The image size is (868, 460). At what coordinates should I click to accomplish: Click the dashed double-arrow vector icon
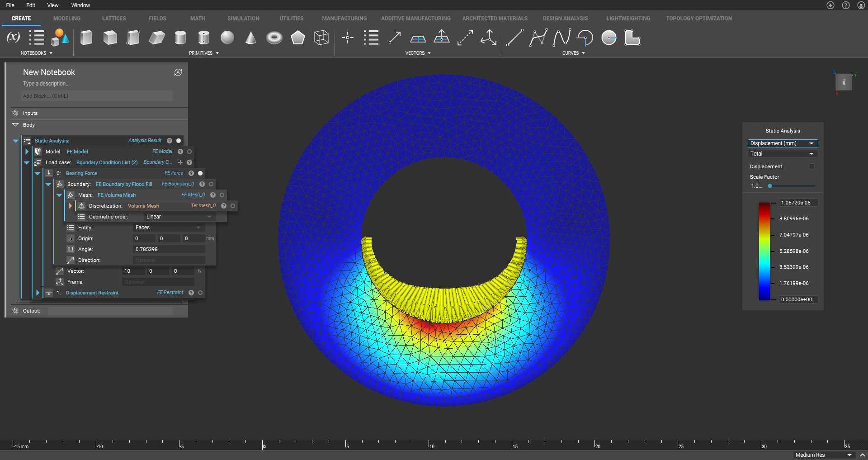[465, 38]
